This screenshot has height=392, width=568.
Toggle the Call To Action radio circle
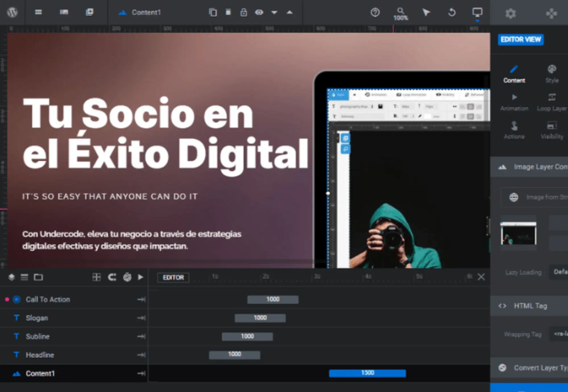tap(17, 299)
